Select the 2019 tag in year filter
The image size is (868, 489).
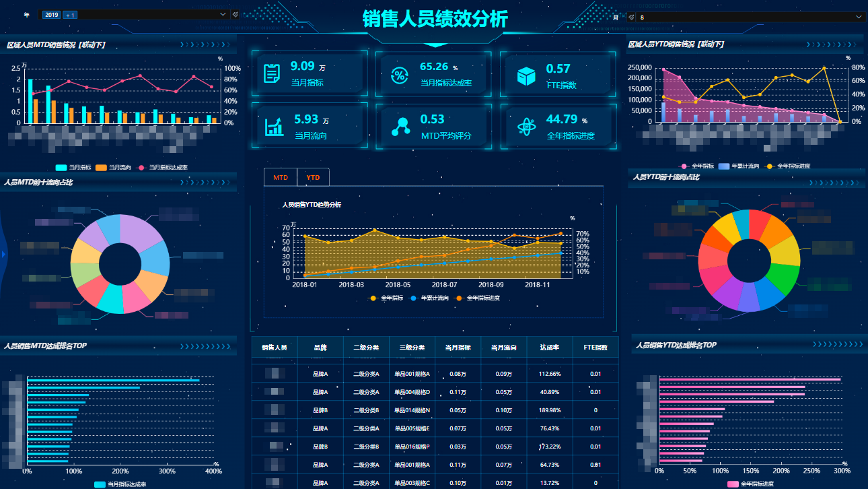click(x=52, y=15)
